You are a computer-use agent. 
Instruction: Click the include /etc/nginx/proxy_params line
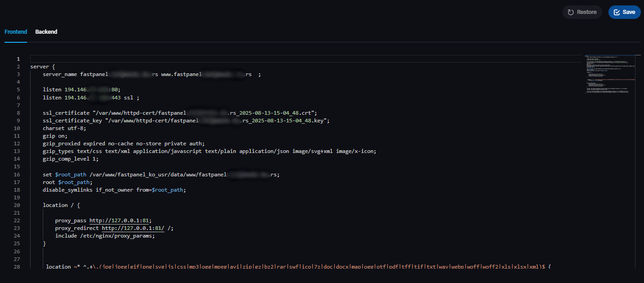tap(104, 236)
